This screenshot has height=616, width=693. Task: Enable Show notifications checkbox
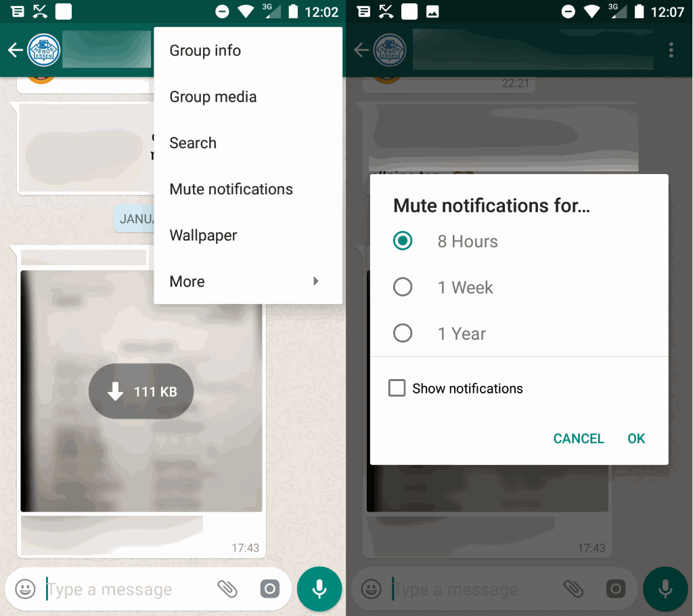397,388
